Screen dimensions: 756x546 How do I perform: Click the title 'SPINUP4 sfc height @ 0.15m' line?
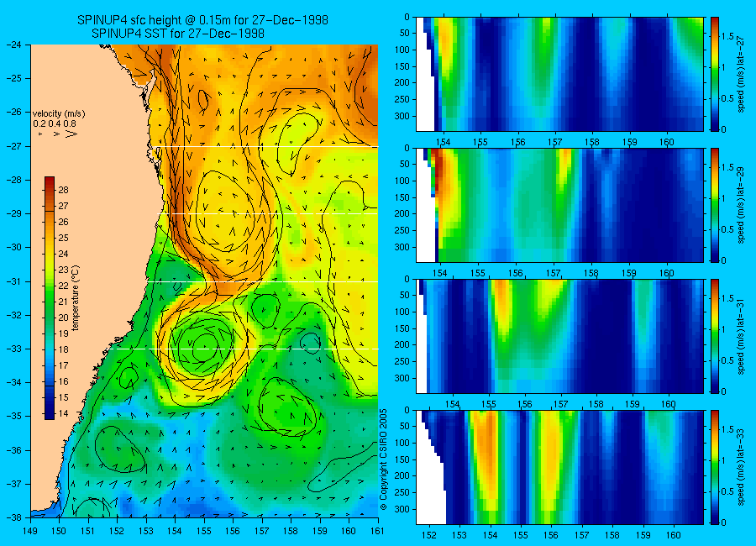[202, 20]
